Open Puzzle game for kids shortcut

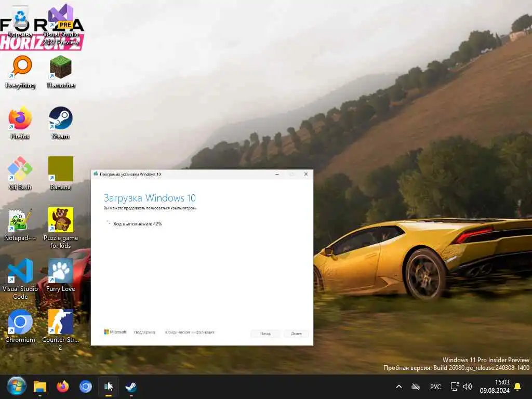61,228
